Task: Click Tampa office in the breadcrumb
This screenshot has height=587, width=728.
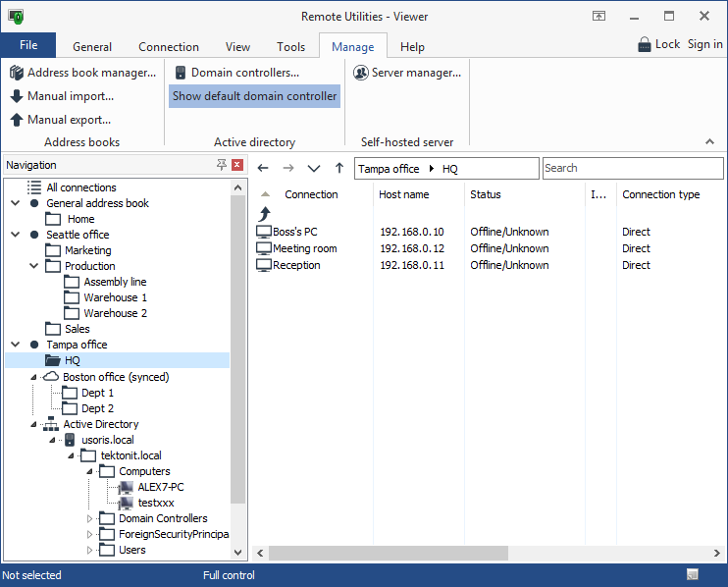Action: pos(389,169)
